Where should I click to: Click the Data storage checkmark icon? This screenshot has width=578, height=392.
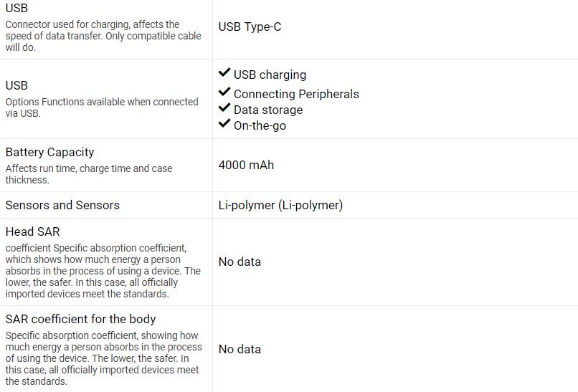[x=224, y=108]
